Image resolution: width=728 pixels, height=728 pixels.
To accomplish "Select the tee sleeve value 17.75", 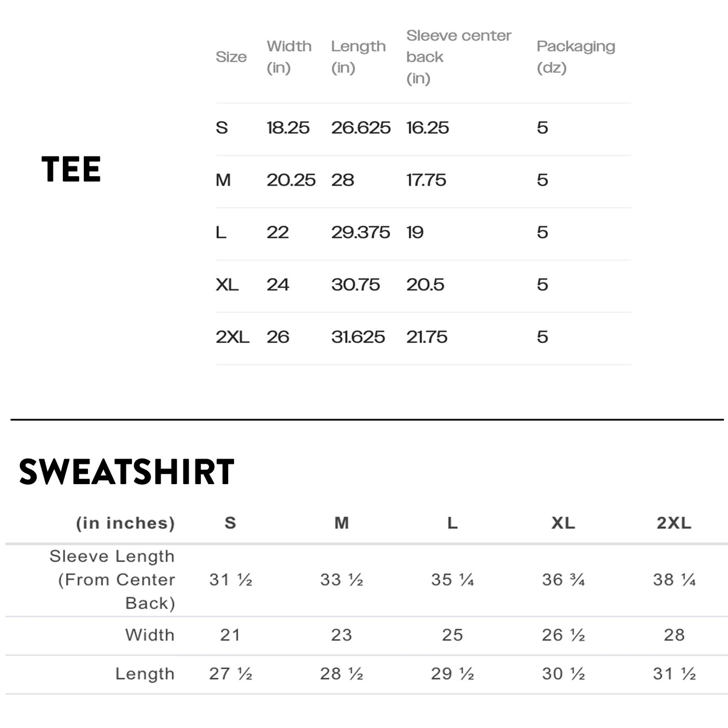I will click(x=426, y=180).
